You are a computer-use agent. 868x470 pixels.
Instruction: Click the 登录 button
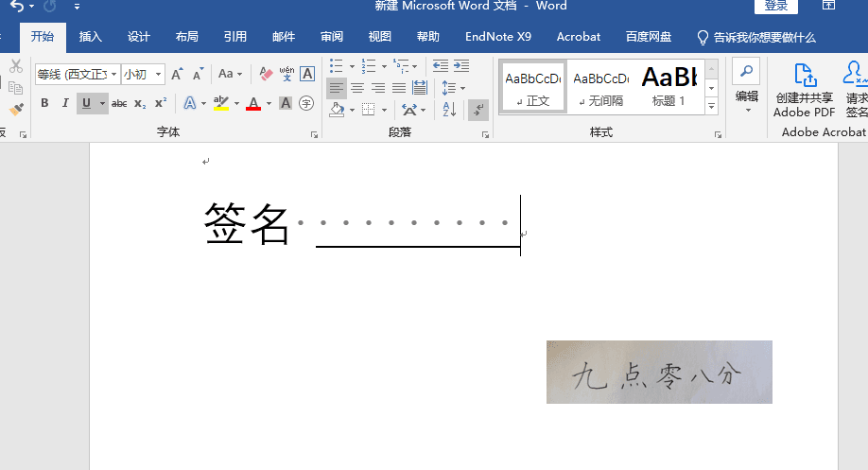pyautogui.click(x=775, y=6)
